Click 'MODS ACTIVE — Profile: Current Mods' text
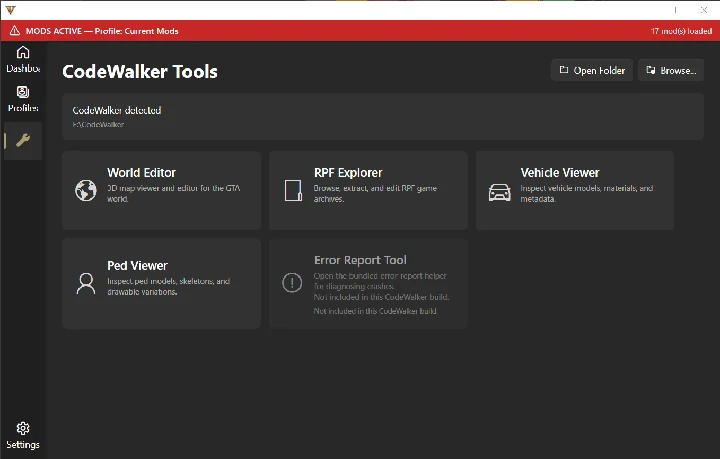The width and height of the screenshot is (720, 459). click(102, 31)
